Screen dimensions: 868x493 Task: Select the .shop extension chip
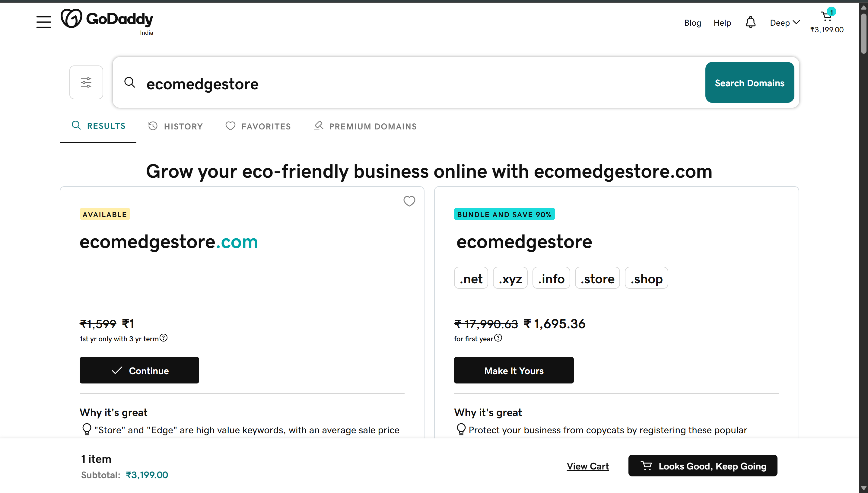coord(646,278)
